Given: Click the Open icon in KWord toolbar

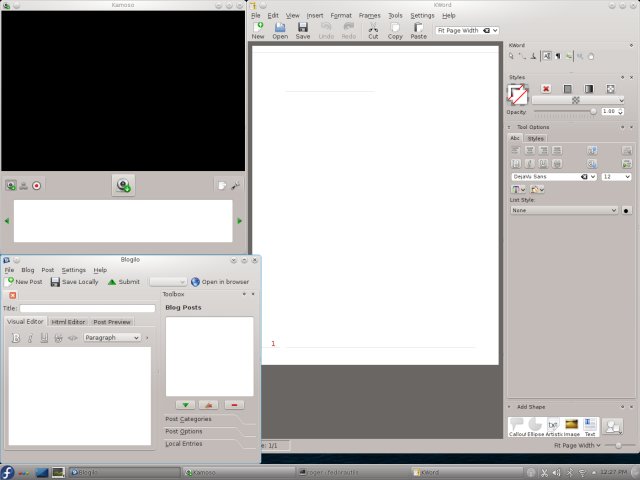Looking at the screenshot, I should click(x=280, y=31).
